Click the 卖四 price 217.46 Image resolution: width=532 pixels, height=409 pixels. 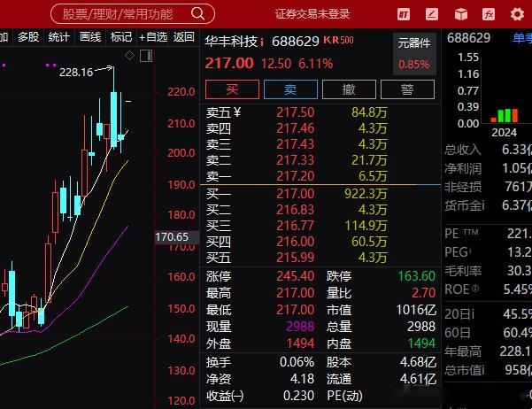tap(296, 128)
